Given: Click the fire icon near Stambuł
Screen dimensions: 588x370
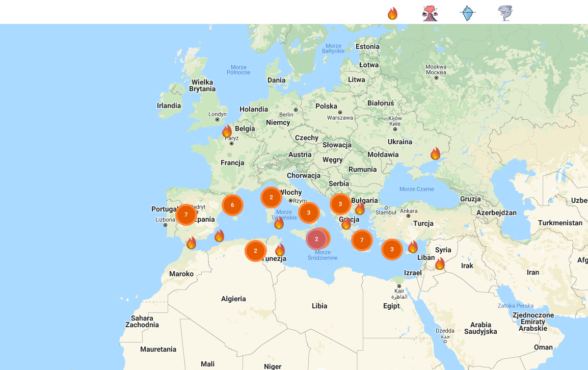Looking at the screenshot, I should pos(360,209).
